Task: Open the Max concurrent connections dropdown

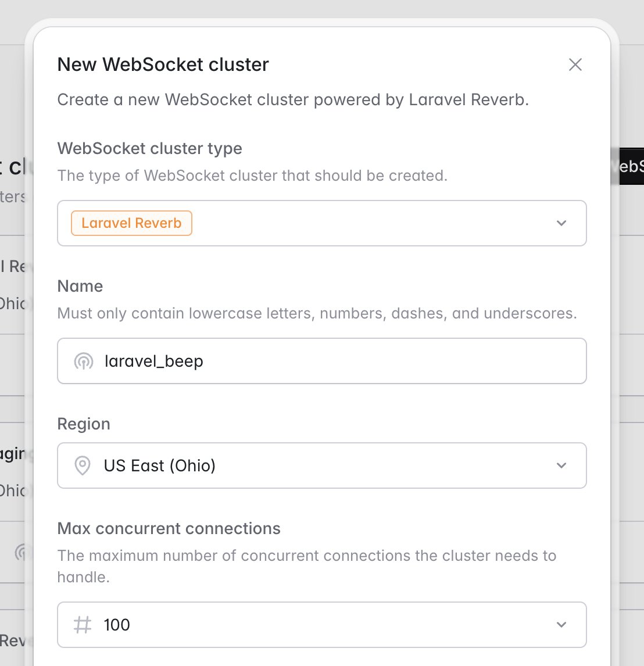Action: tap(322, 625)
